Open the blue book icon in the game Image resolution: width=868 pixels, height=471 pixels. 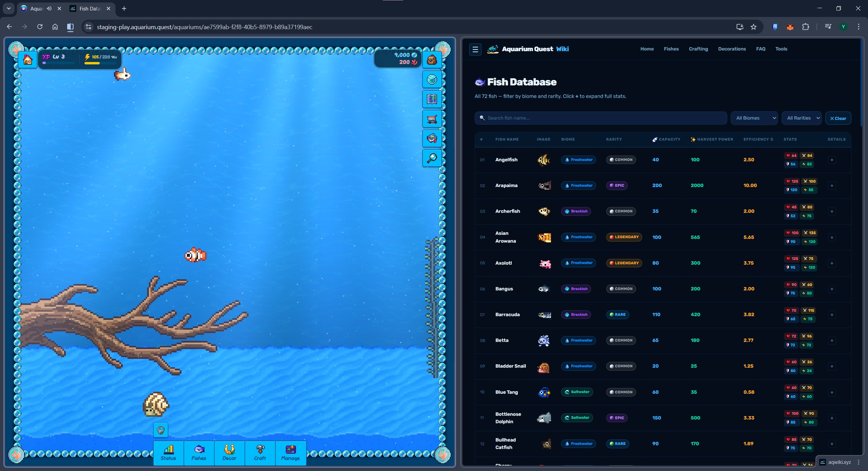[432, 139]
